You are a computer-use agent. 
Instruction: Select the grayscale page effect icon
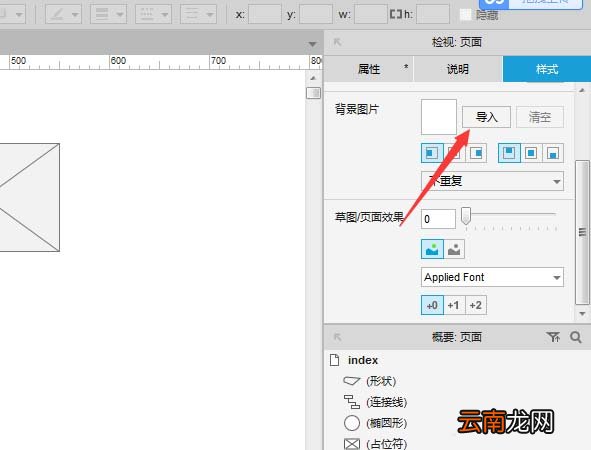(454, 249)
